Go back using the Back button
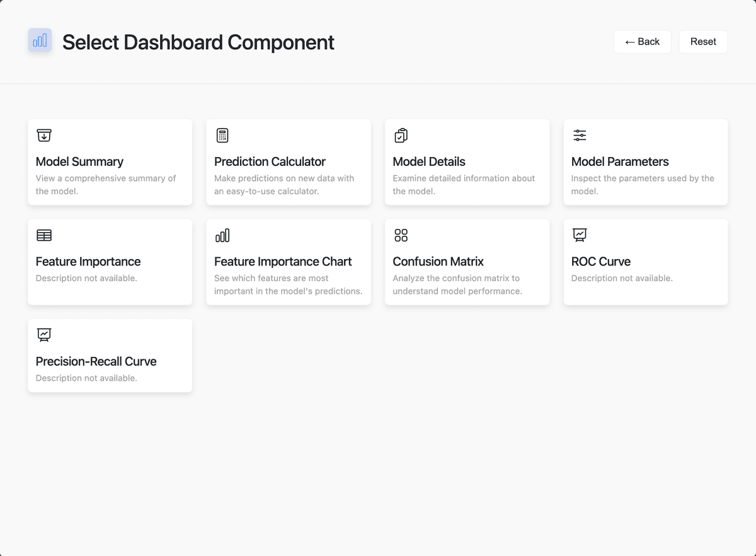Image resolution: width=756 pixels, height=556 pixels. point(642,42)
